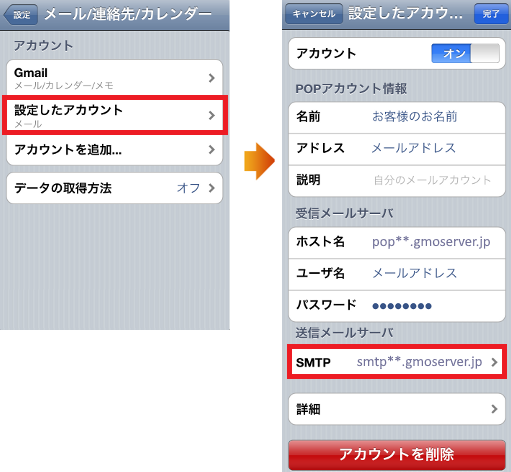Viewport: 511px width, 472px height.
Task: Click the chevron next to アカウントを追加
Action: pos(211,150)
